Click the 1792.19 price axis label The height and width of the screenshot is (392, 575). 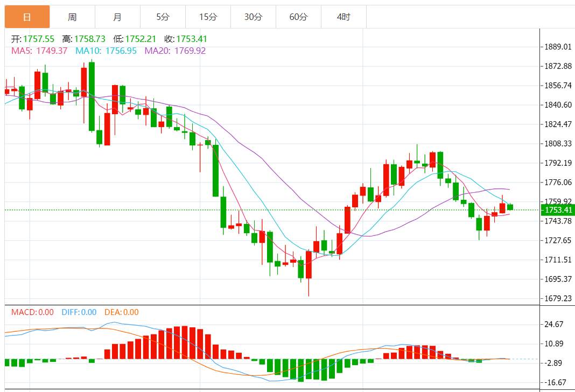(x=558, y=163)
